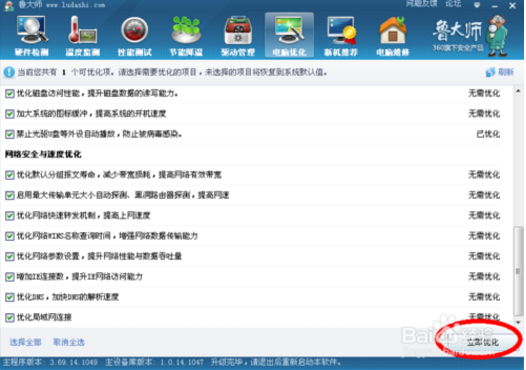Uncheck 优化网络参数设置 option
The height and width of the screenshot is (370, 526).
[10, 257]
